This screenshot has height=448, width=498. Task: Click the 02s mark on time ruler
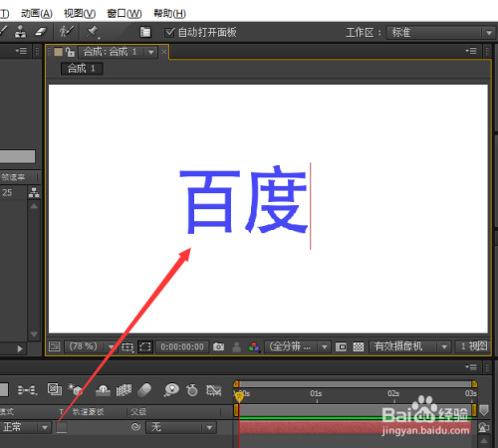(x=393, y=393)
